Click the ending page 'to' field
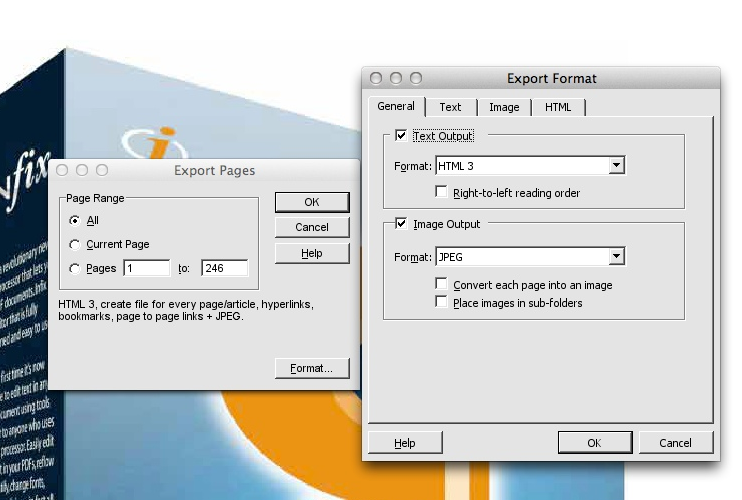Screen dimensions: 742x500 point(224,268)
